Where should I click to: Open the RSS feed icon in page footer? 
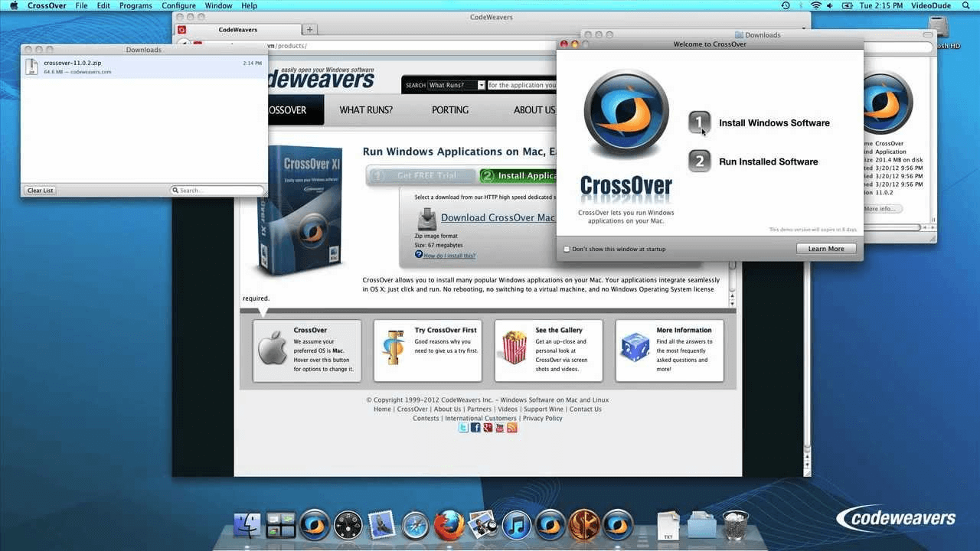pyautogui.click(x=512, y=428)
